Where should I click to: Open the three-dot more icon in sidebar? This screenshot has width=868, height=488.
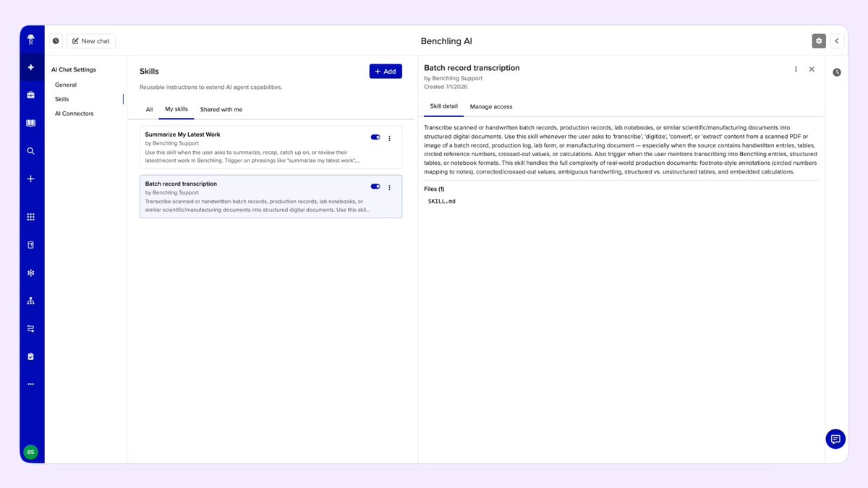(x=30, y=384)
